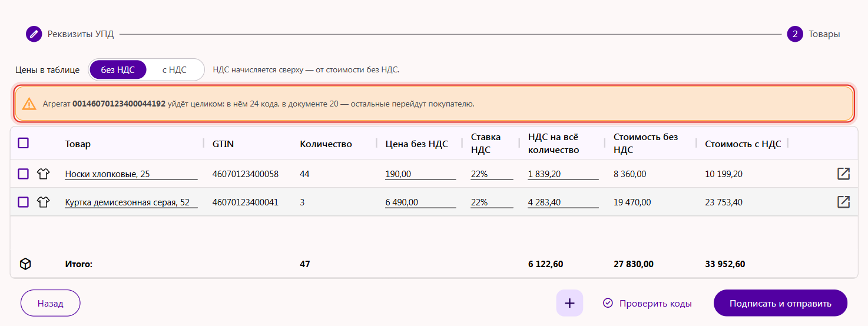This screenshot has width=868, height=326.
Task: Click GTIN 46070123400041
Action: tap(246, 202)
